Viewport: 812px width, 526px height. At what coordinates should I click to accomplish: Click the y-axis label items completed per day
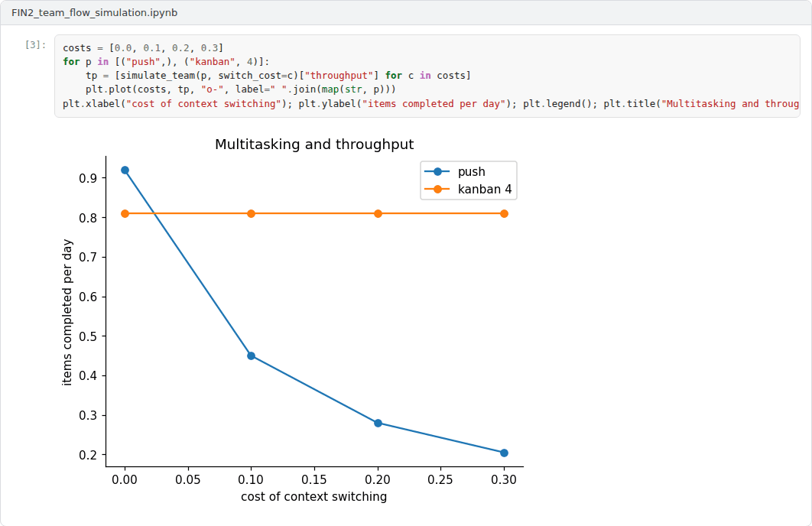coord(67,312)
